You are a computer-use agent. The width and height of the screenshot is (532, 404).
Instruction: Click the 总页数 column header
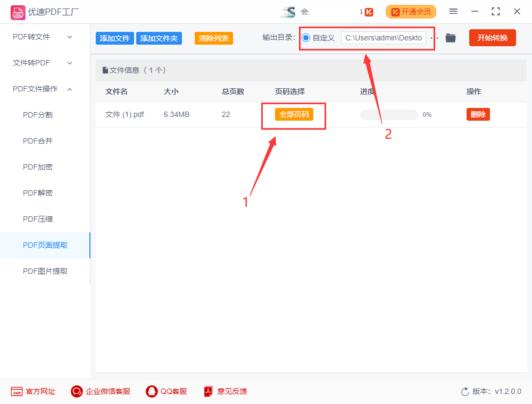233,91
